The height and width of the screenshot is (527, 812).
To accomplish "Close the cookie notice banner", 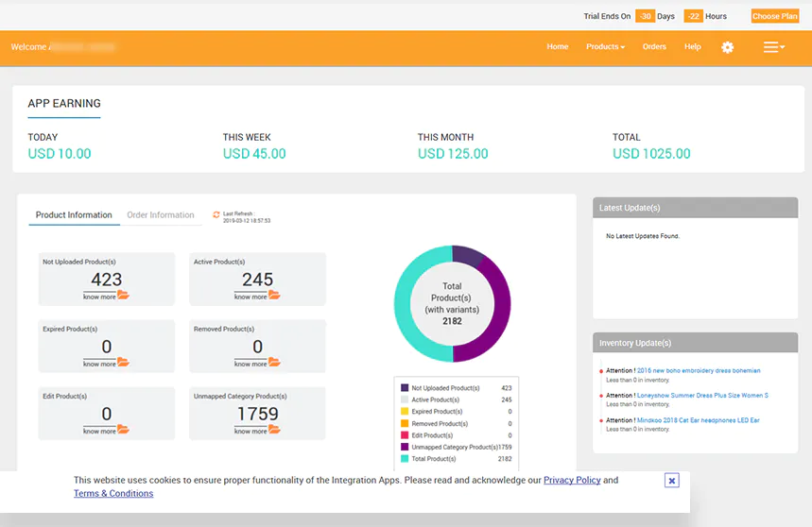I will [x=671, y=481].
